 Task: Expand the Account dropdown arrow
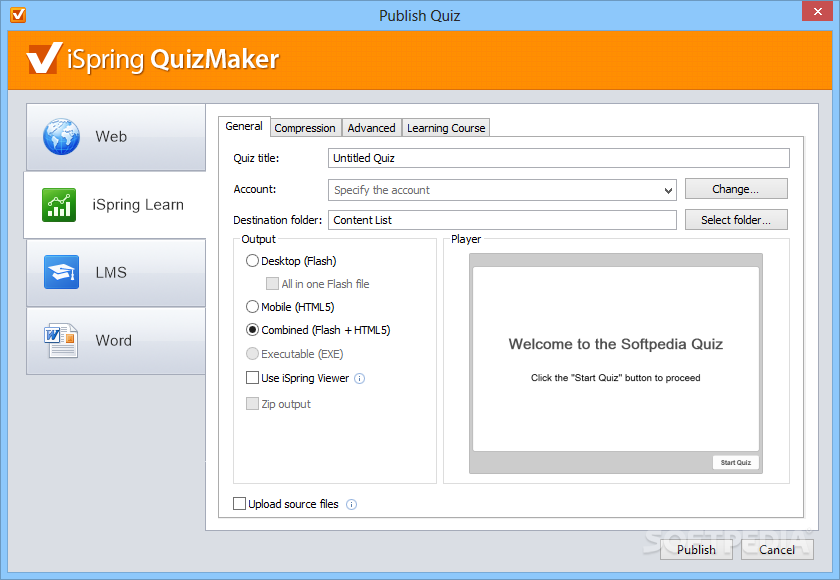668,190
